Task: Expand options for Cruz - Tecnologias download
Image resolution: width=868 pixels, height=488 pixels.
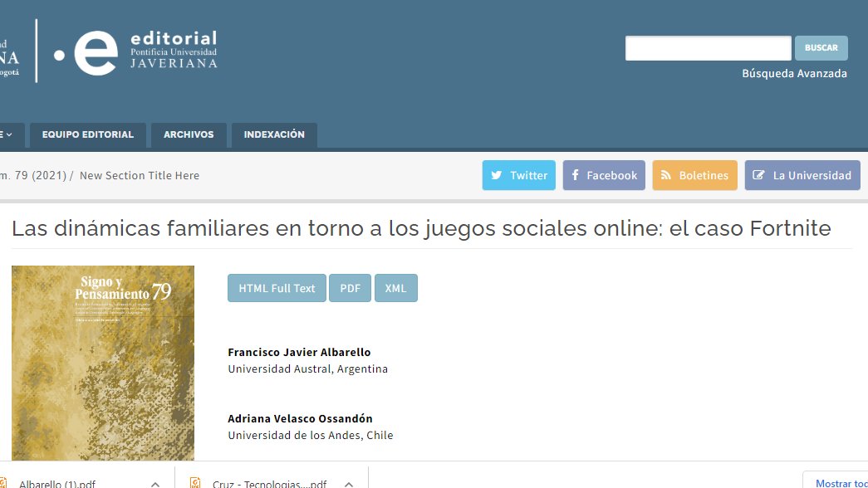Action: pyautogui.click(x=349, y=484)
